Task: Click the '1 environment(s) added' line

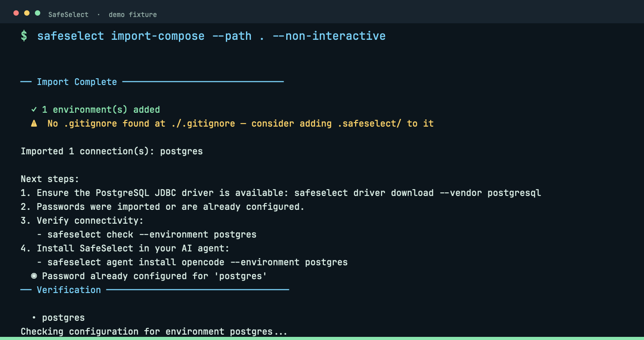Action: [x=101, y=110]
